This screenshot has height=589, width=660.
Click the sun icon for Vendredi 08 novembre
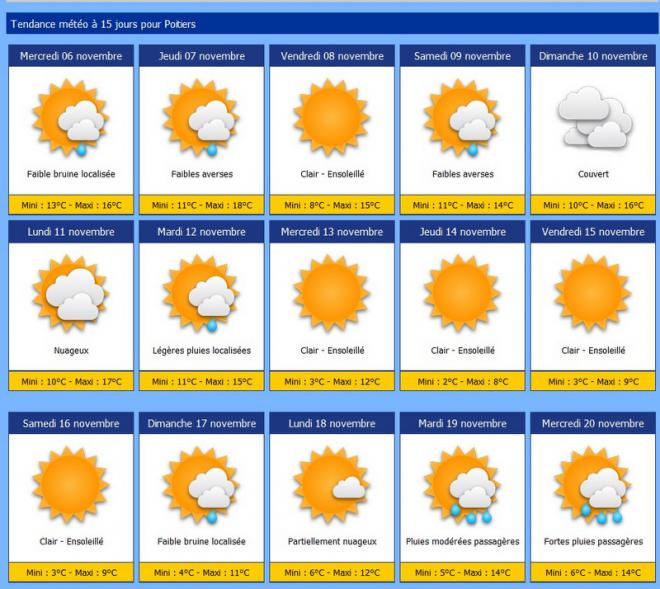click(332, 117)
